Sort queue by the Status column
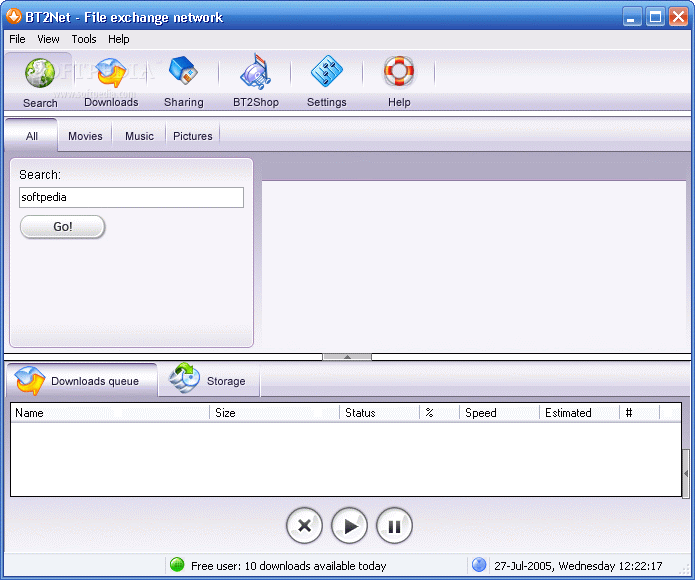 coord(379,413)
